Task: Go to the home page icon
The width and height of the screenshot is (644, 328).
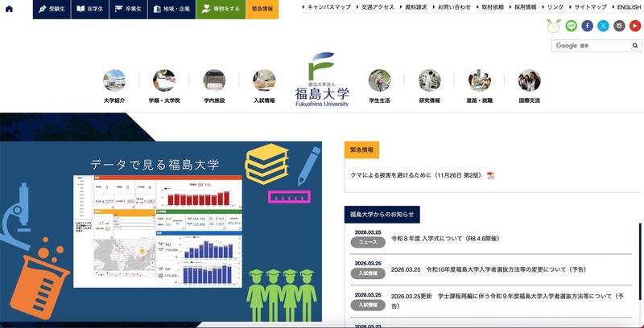Action: [x=9, y=9]
